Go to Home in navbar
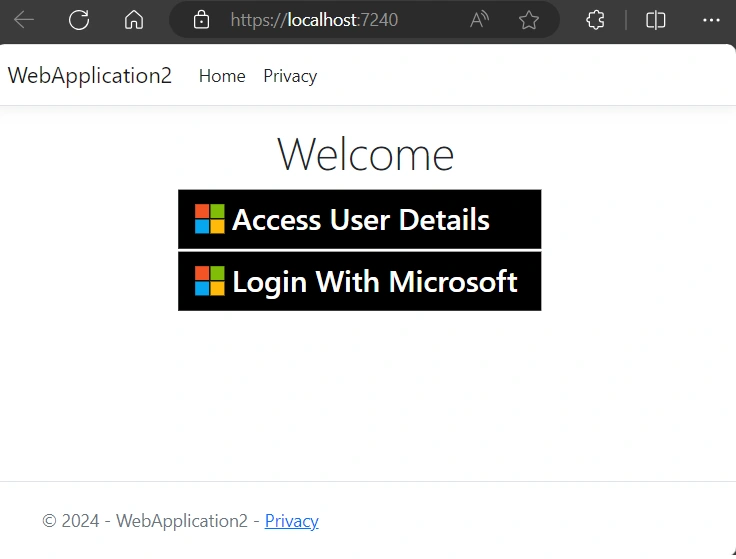Viewport: 736px width, 559px height. pos(222,76)
